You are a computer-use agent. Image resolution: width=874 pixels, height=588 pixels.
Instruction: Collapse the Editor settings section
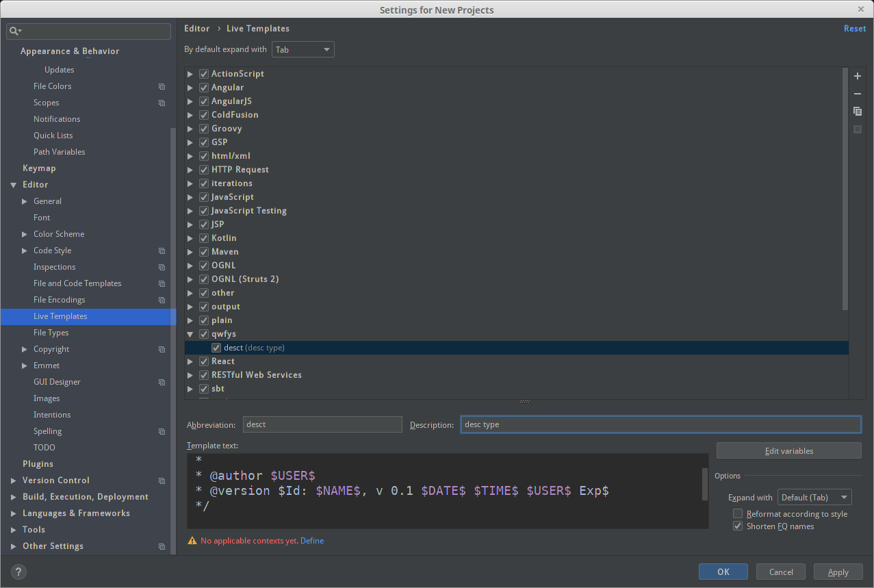coord(14,185)
